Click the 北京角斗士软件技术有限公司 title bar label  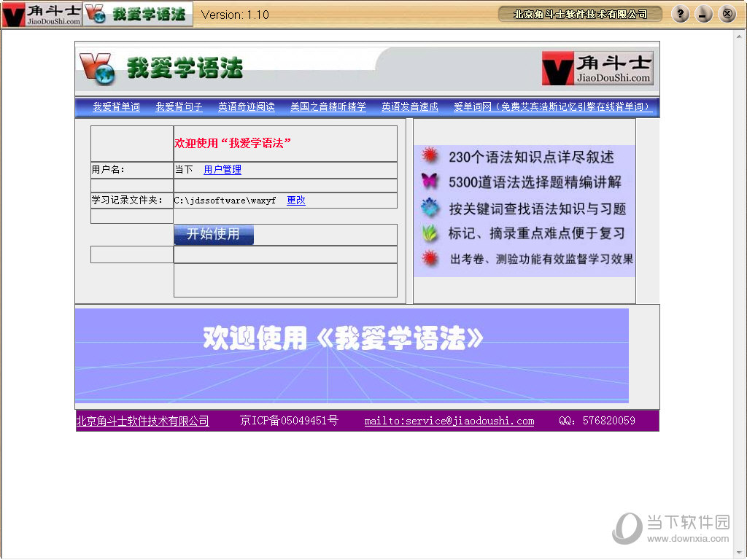(x=580, y=15)
